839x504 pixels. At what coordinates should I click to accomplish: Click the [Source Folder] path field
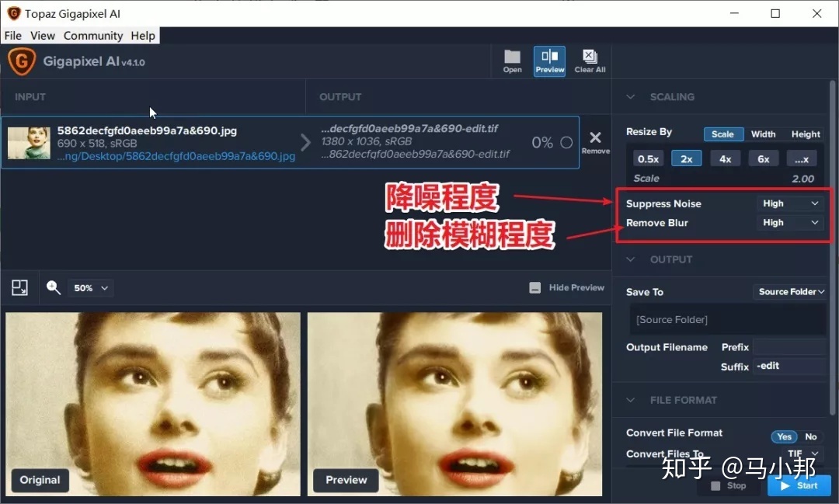click(x=727, y=319)
